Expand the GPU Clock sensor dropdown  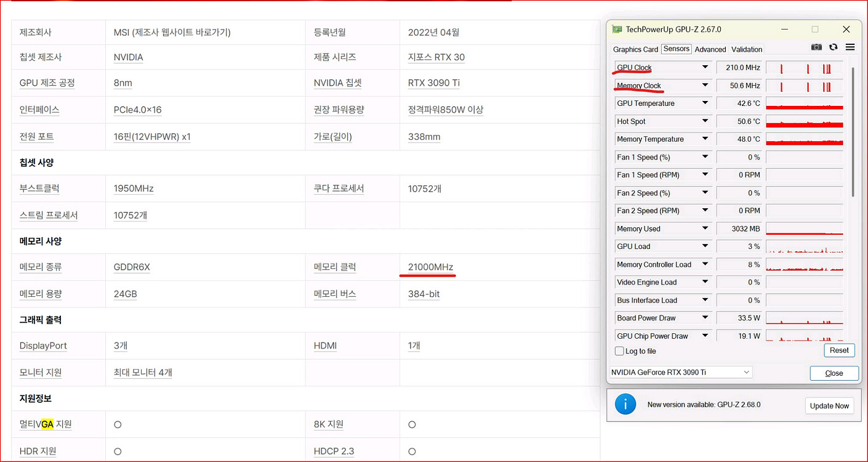pyautogui.click(x=705, y=67)
